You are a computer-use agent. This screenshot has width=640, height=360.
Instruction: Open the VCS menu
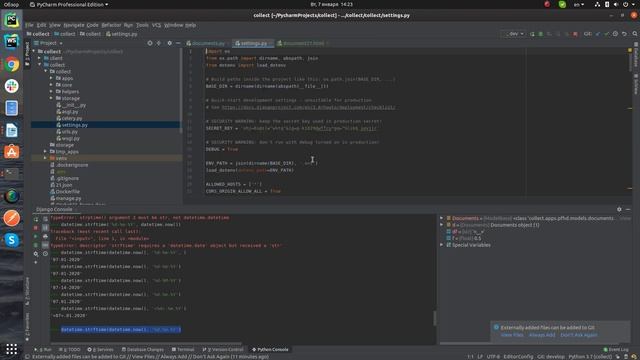(x=156, y=25)
